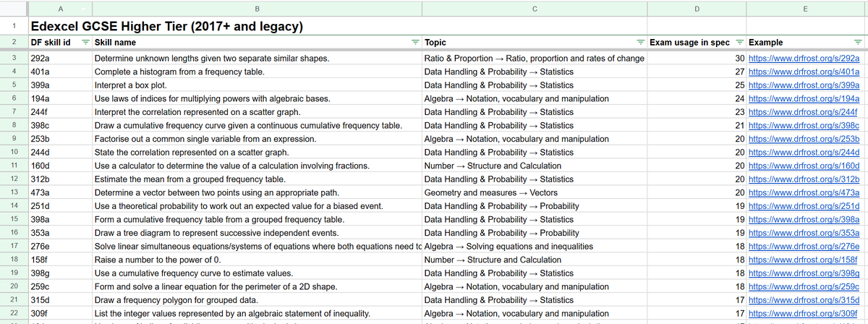
Task: Select column B header
Action: [257, 9]
